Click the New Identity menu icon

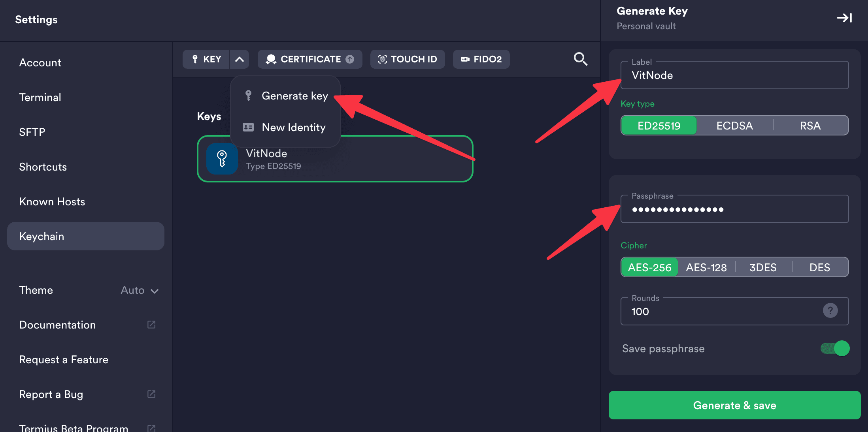coord(249,127)
